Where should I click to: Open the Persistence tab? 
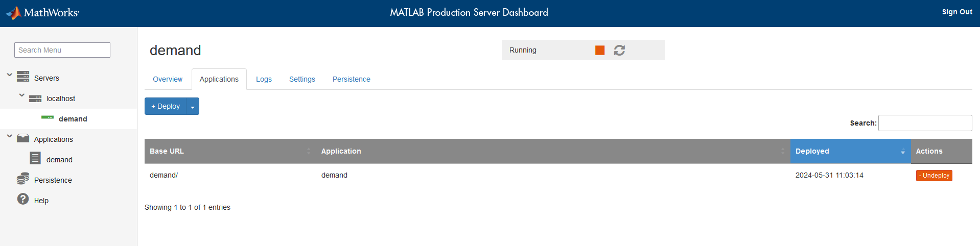tap(352, 79)
